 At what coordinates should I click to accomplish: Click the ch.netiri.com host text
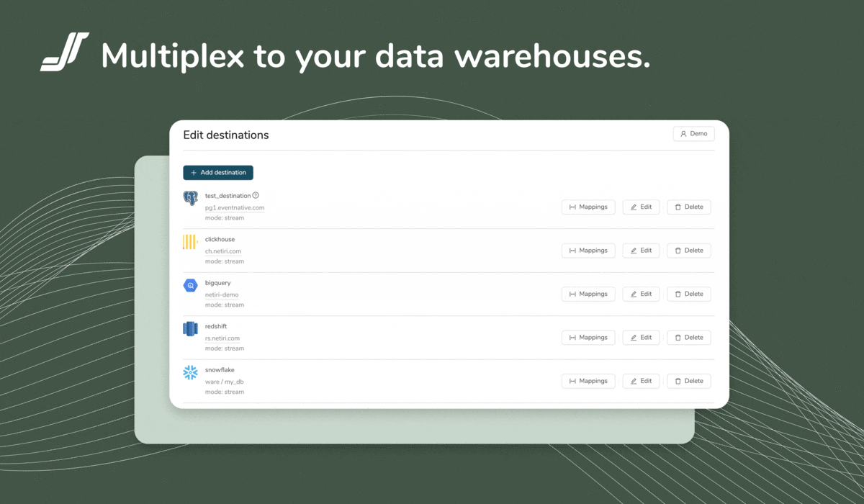pos(223,251)
